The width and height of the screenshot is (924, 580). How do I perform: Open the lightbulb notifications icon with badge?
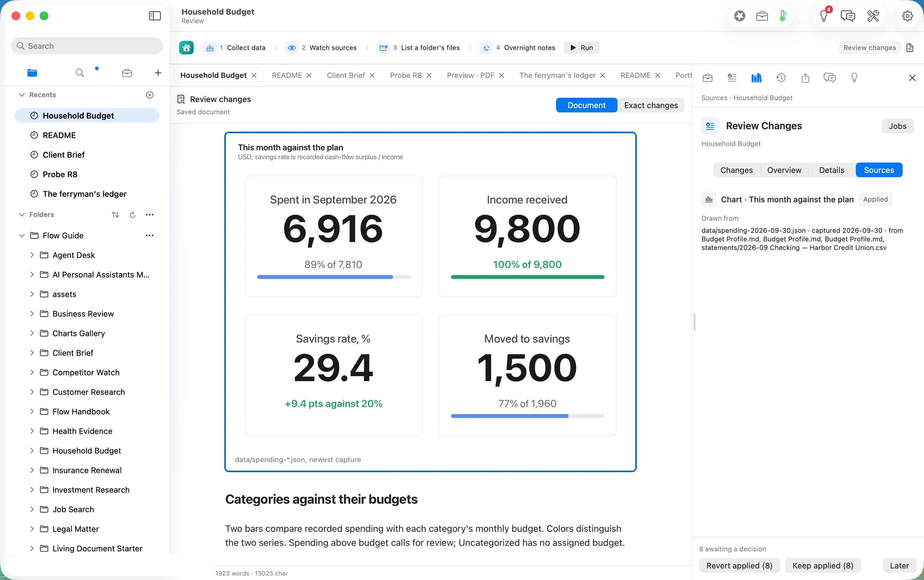point(824,16)
